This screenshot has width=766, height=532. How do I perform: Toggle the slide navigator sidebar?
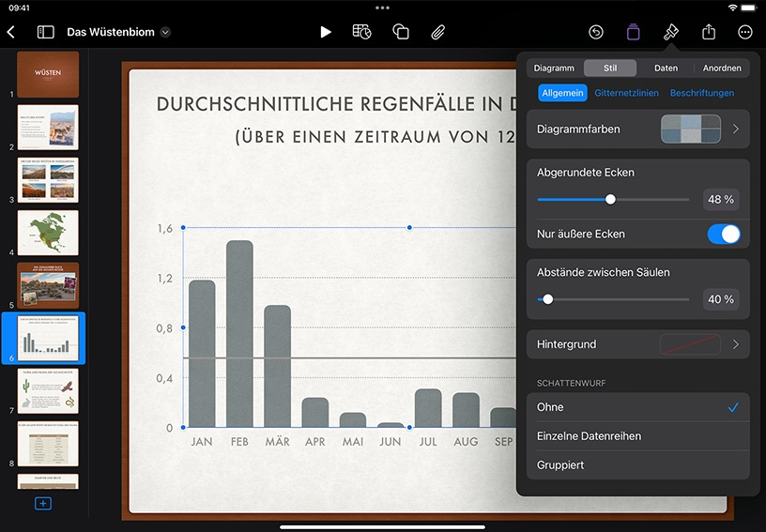[x=45, y=32]
